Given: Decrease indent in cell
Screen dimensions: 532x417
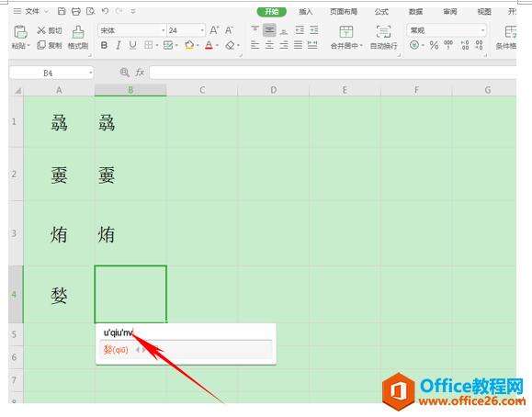Looking at the screenshot, I should [x=300, y=30].
